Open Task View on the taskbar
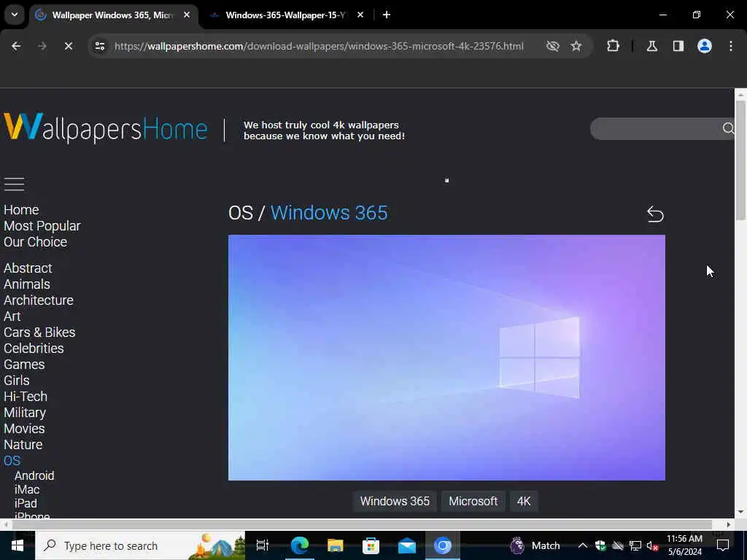This screenshot has width=747, height=560. [263, 545]
